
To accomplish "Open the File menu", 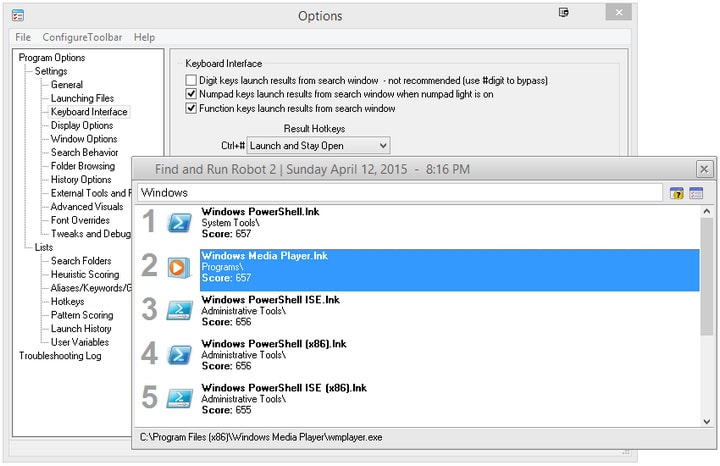I will tap(23, 37).
